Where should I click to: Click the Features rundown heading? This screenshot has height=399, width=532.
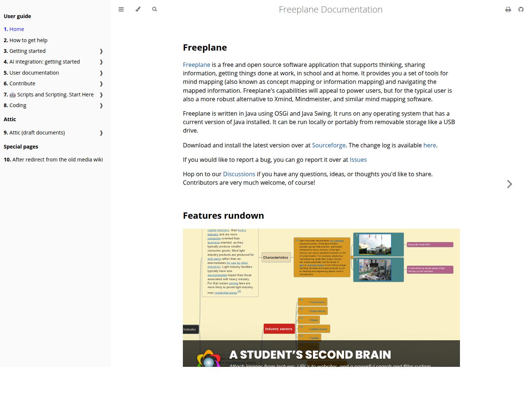(224, 216)
